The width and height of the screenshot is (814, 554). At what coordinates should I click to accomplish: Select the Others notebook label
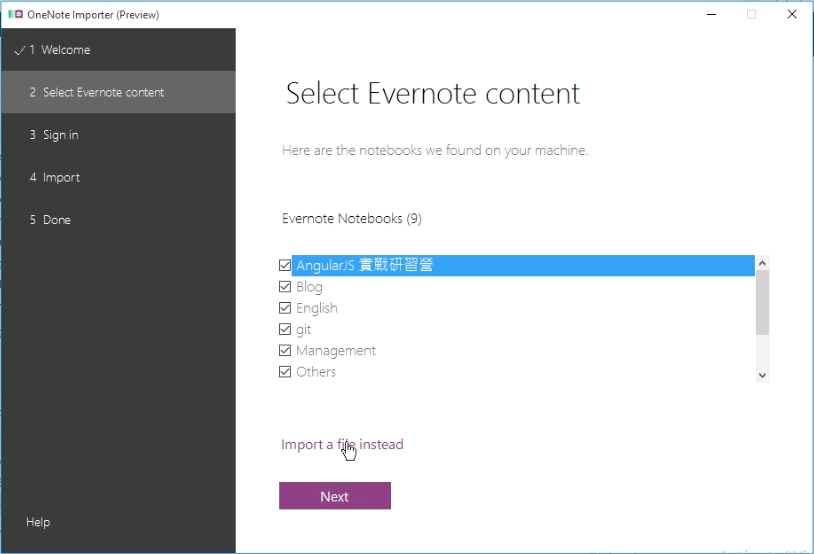coord(316,372)
